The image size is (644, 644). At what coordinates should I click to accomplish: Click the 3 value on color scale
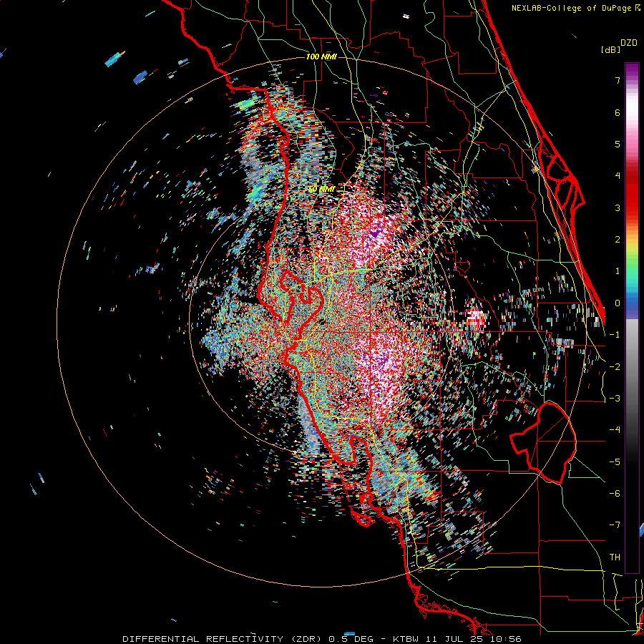618,208
